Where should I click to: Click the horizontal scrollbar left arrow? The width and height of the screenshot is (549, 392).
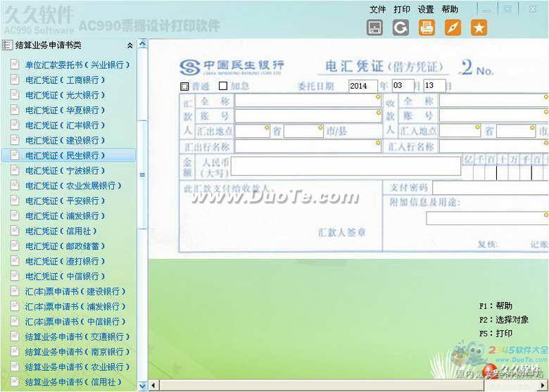153,386
